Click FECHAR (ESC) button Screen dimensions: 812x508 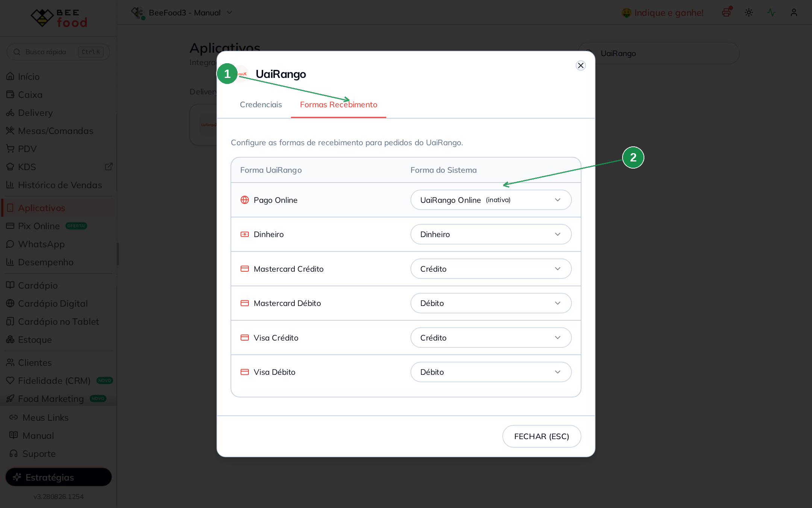(542, 437)
